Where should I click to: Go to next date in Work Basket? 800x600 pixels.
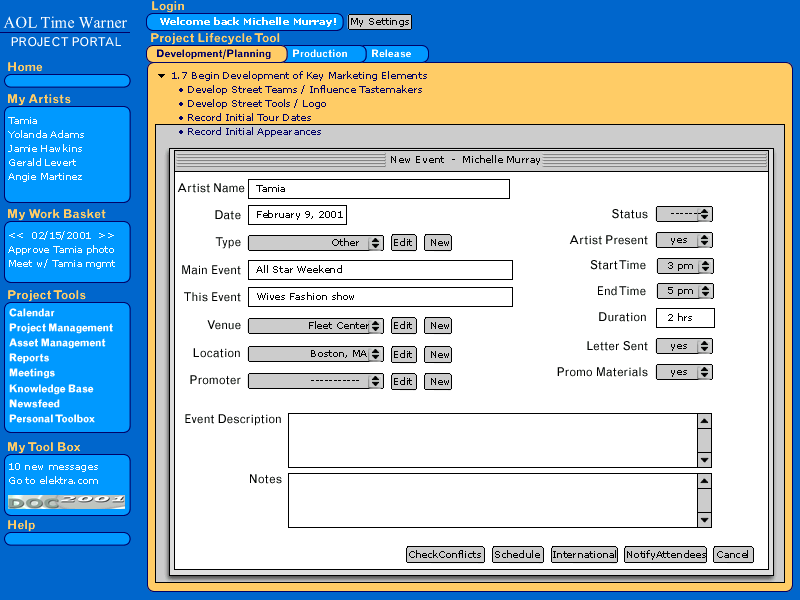106,236
